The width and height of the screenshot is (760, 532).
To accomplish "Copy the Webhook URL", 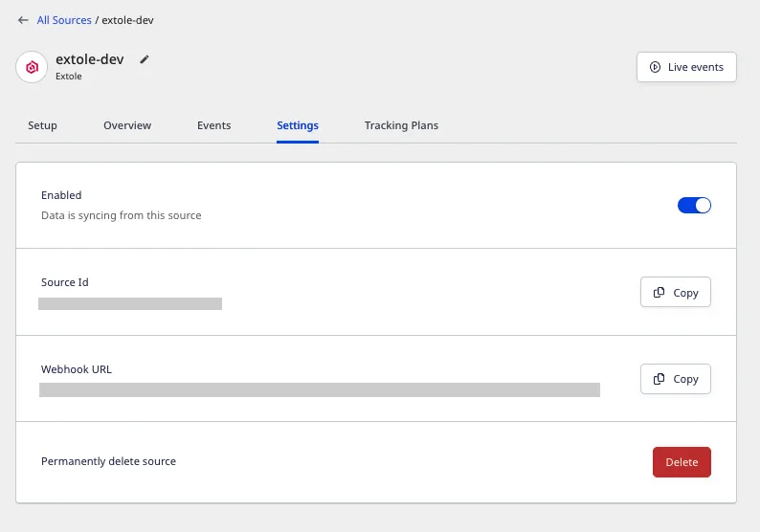I will coord(675,379).
